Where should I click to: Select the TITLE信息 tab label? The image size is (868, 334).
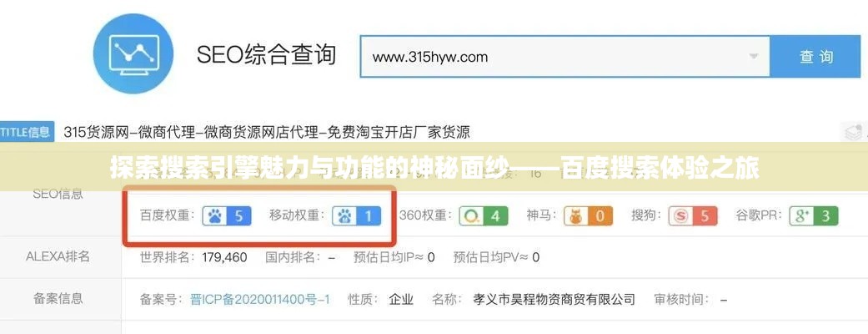26,132
